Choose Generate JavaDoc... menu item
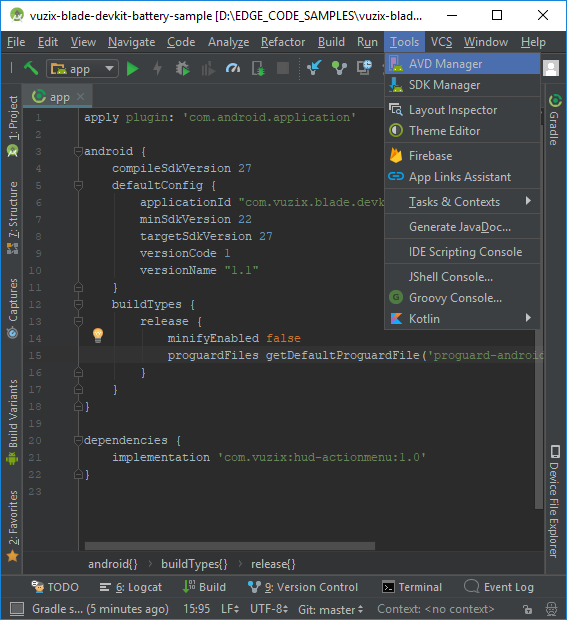The height and width of the screenshot is (621, 568). click(x=462, y=227)
